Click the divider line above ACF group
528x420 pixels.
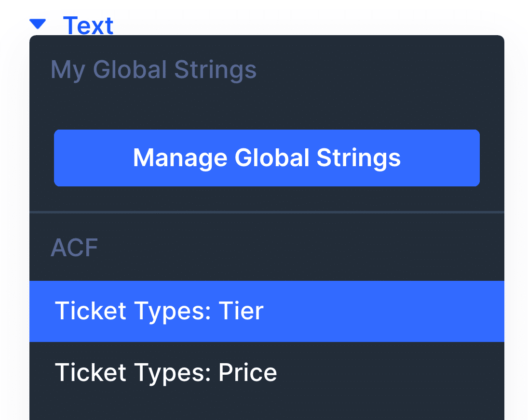267,212
